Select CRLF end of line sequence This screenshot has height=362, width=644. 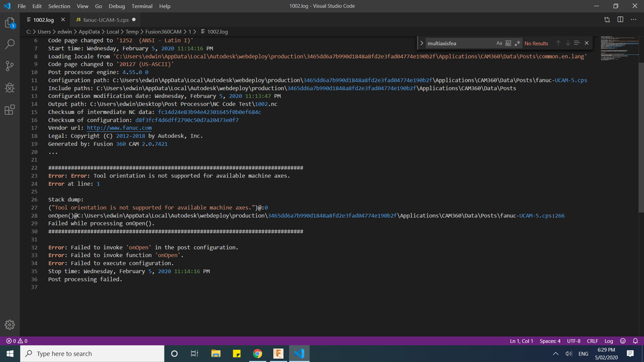point(592,341)
